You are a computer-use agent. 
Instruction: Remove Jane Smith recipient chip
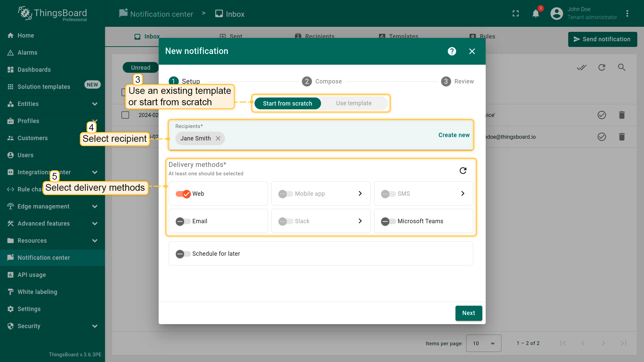218,138
